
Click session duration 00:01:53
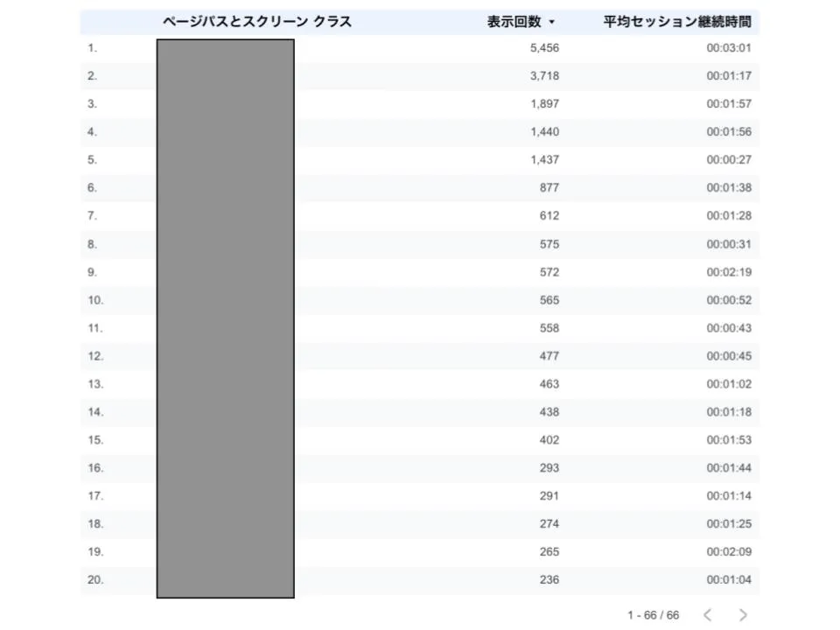729,440
